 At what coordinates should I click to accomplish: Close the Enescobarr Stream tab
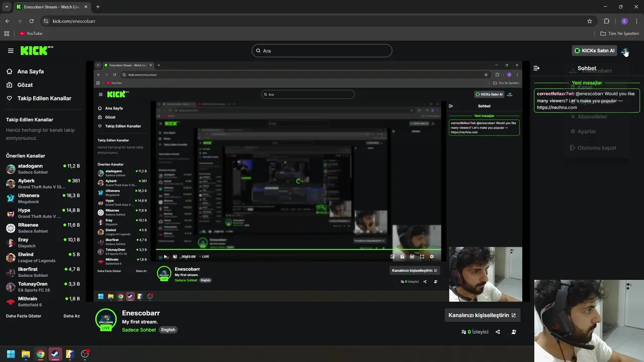pos(86,7)
